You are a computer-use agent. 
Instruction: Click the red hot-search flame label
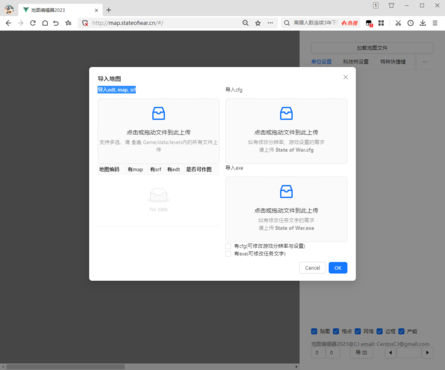click(x=349, y=23)
